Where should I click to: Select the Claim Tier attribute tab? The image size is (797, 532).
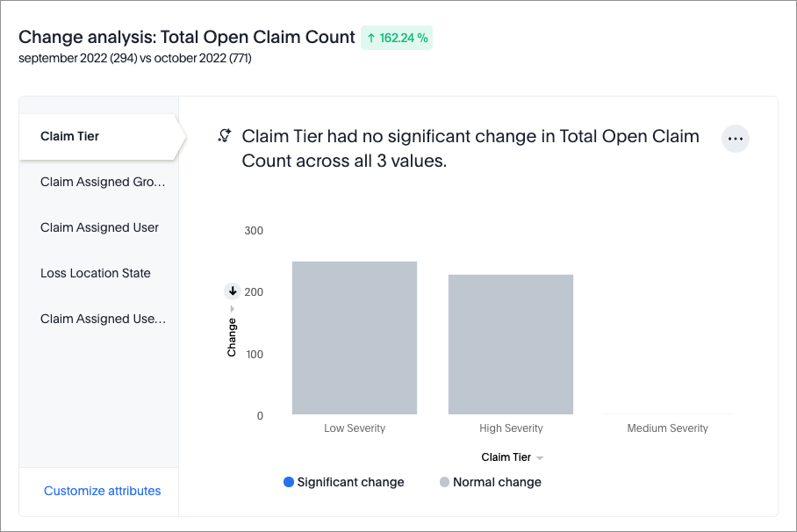coord(70,136)
